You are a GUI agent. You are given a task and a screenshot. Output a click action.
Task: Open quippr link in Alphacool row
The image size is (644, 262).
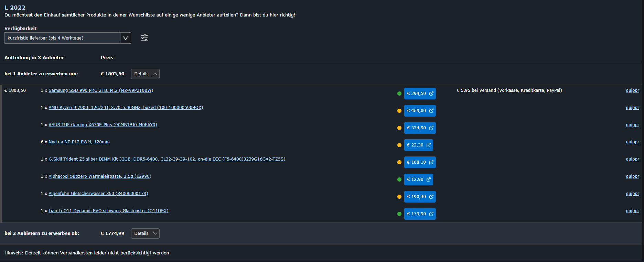tap(632, 176)
